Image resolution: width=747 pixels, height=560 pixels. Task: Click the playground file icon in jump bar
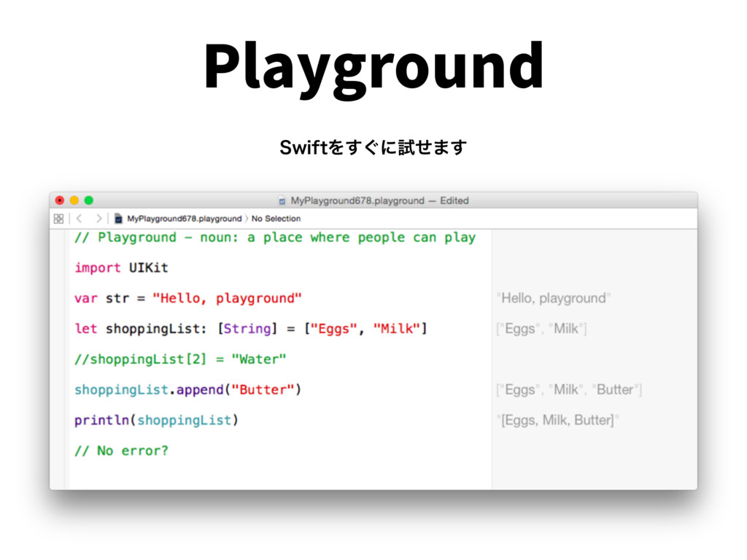click(118, 219)
